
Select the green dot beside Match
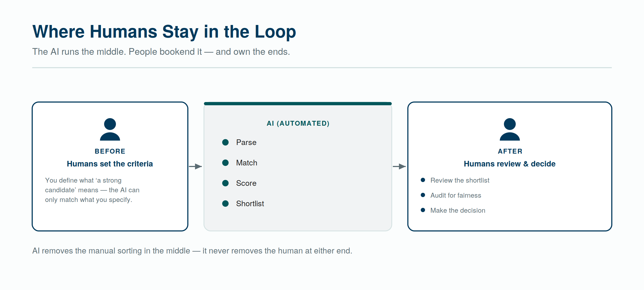pyautogui.click(x=225, y=163)
